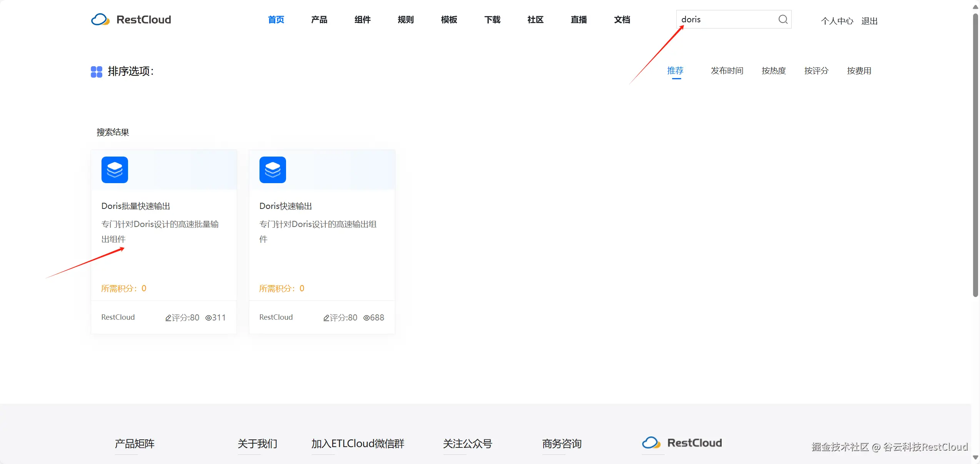Sort results by 按评分

point(817,71)
